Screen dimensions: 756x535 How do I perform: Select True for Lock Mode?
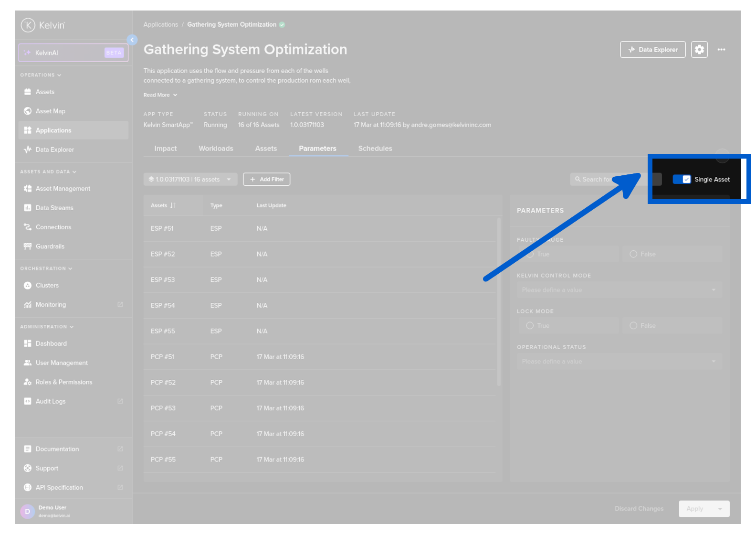[530, 326]
